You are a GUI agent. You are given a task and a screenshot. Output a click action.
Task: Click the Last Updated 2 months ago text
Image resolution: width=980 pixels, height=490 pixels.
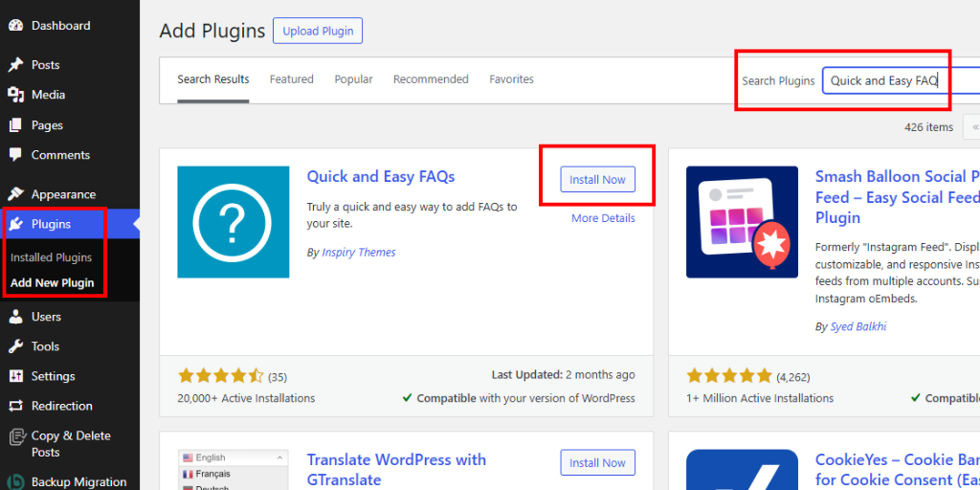point(563,375)
